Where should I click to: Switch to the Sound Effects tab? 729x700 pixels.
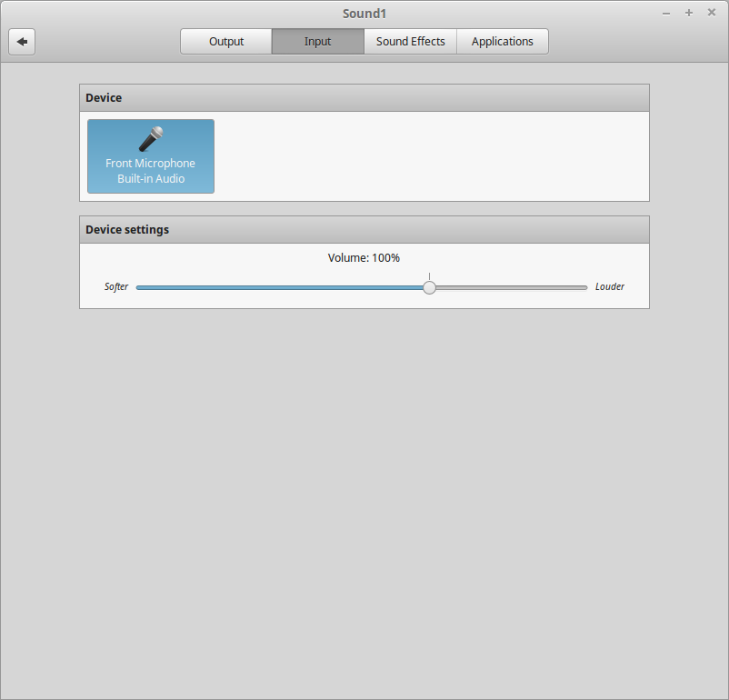(x=410, y=42)
